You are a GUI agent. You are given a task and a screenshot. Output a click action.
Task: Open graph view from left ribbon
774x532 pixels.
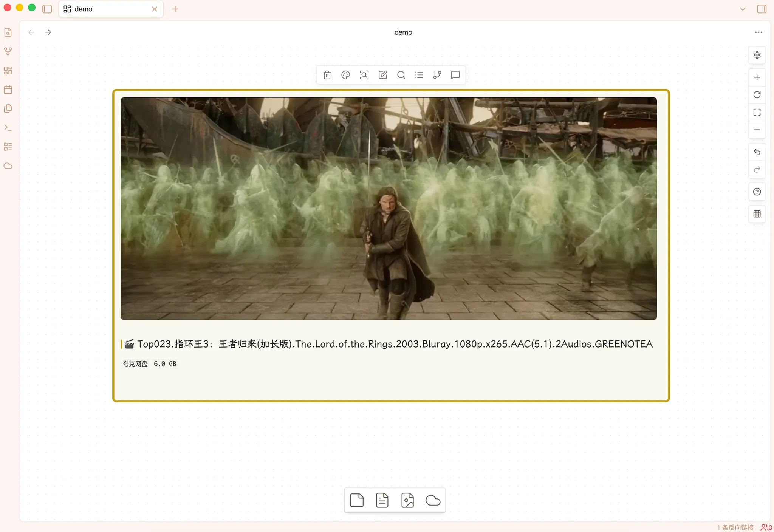(x=8, y=51)
